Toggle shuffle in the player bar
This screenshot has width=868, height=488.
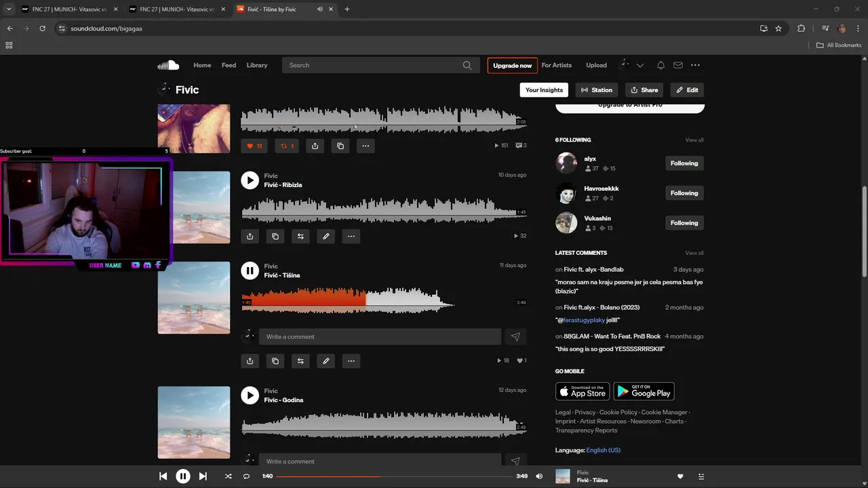click(x=228, y=476)
